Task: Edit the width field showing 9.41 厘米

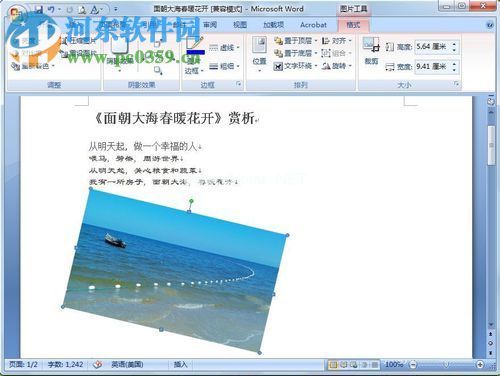Action: pos(432,67)
